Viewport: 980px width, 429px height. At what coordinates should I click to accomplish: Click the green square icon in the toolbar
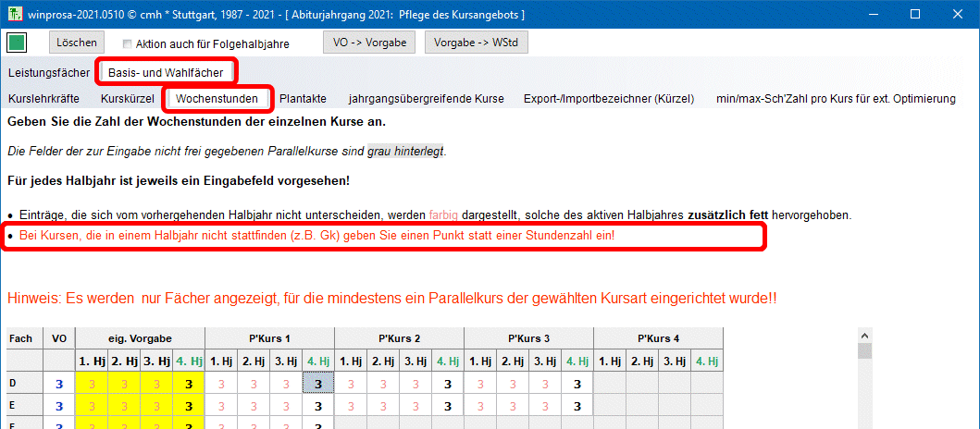pos(17,43)
